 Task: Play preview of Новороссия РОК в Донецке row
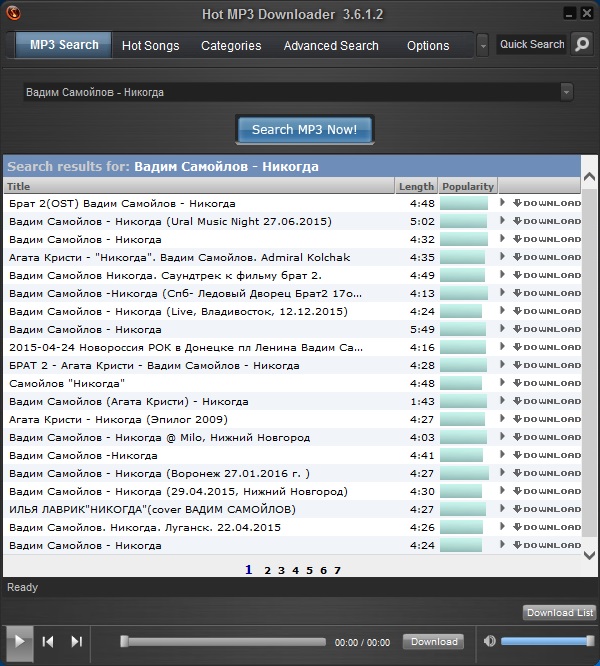[x=502, y=347]
